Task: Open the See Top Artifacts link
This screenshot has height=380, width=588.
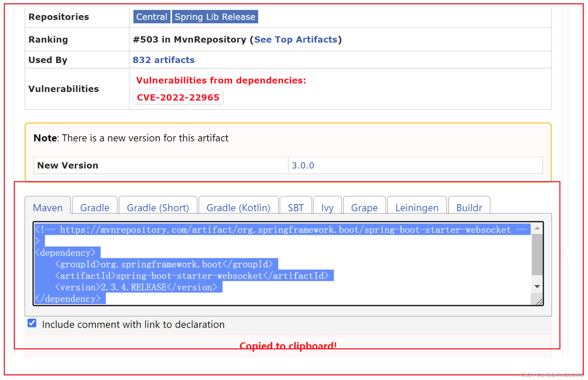Action: [296, 40]
